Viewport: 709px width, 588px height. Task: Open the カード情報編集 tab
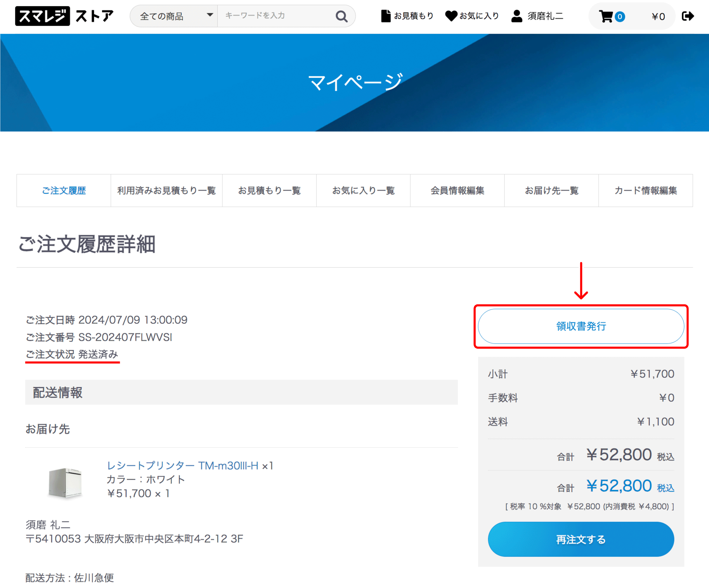pyautogui.click(x=646, y=190)
